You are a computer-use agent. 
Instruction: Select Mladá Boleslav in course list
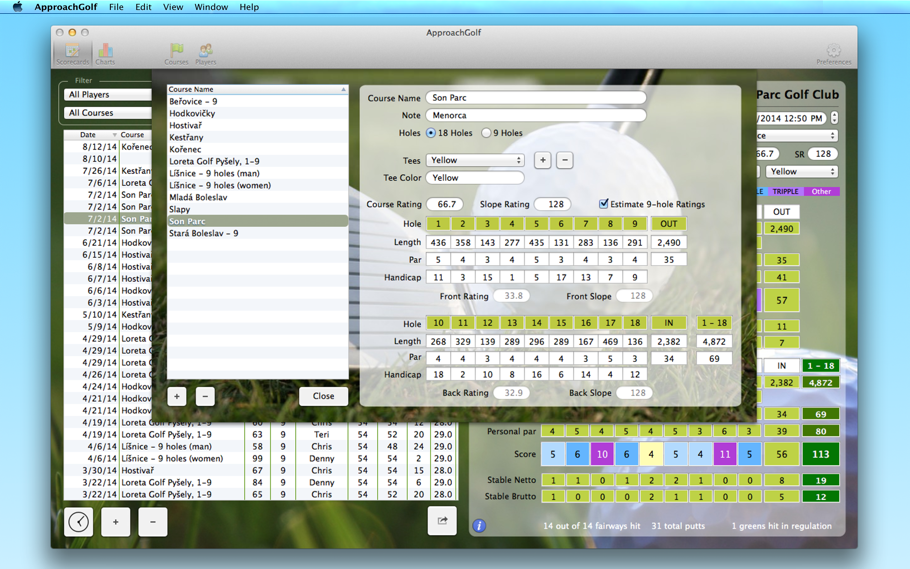258,197
